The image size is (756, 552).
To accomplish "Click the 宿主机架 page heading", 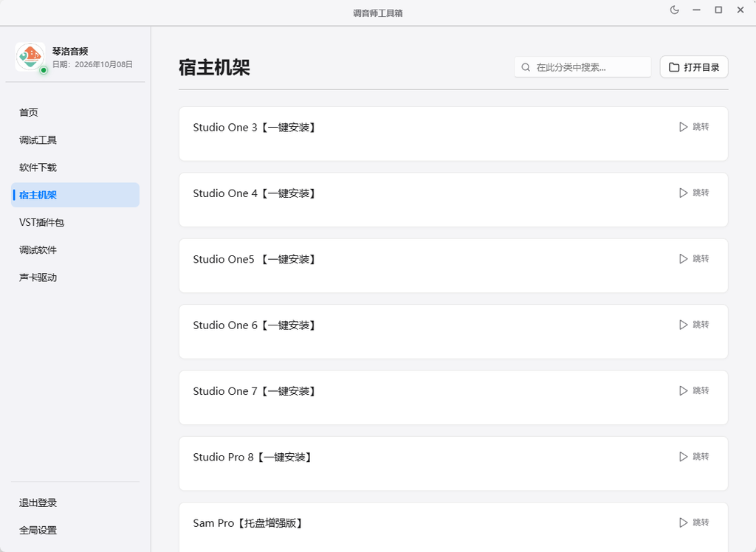I will (215, 67).
